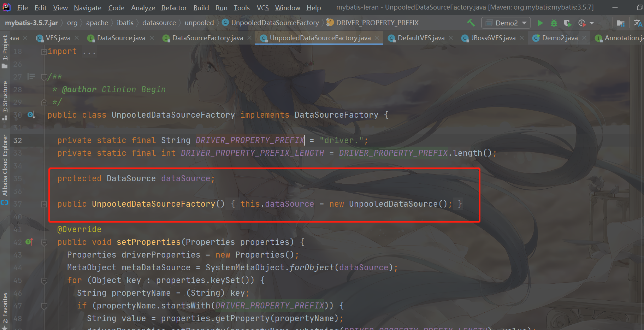Click the Build Project hammer icon

point(471,23)
